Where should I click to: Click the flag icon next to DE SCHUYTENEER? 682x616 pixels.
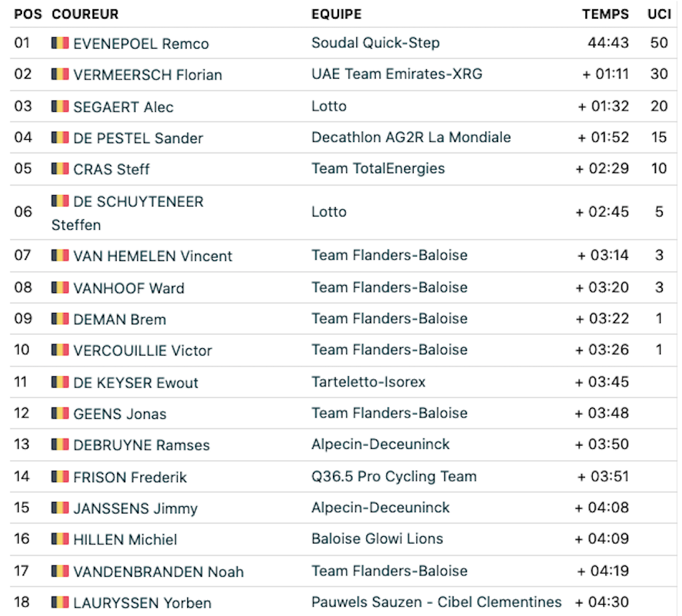(x=60, y=200)
